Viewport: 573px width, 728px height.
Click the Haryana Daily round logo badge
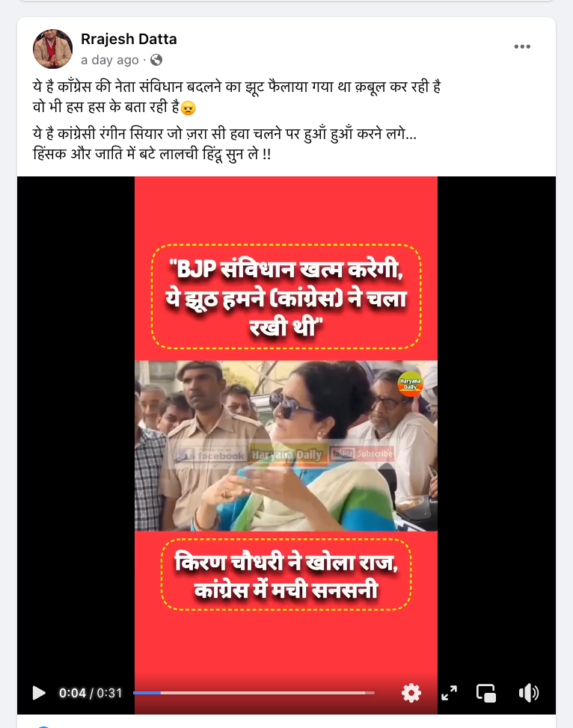click(411, 383)
